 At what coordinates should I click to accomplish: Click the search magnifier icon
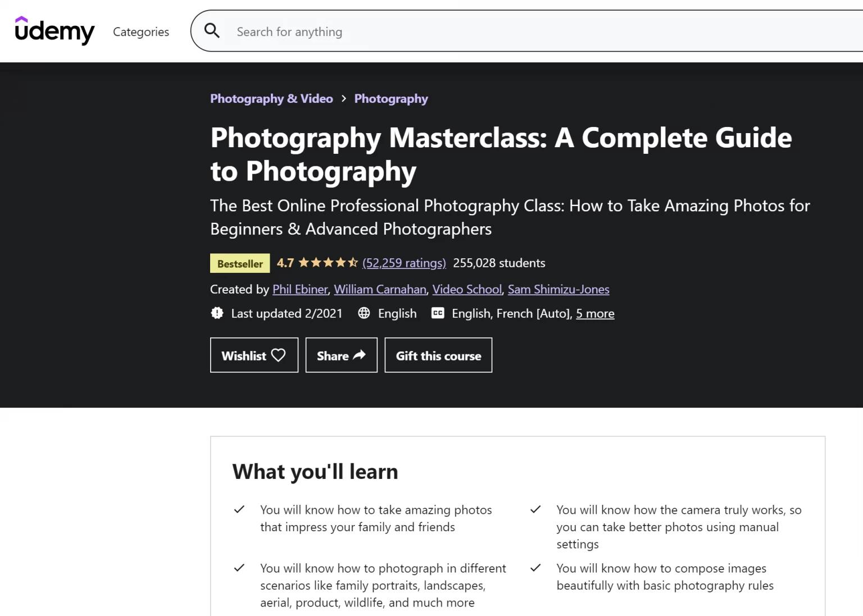(212, 31)
